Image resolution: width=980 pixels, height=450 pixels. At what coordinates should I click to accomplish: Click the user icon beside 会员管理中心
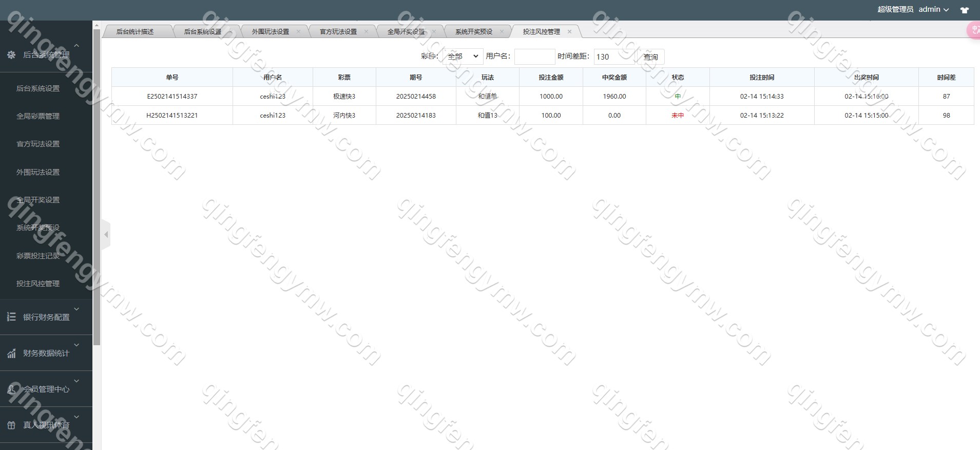click(11, 389)
